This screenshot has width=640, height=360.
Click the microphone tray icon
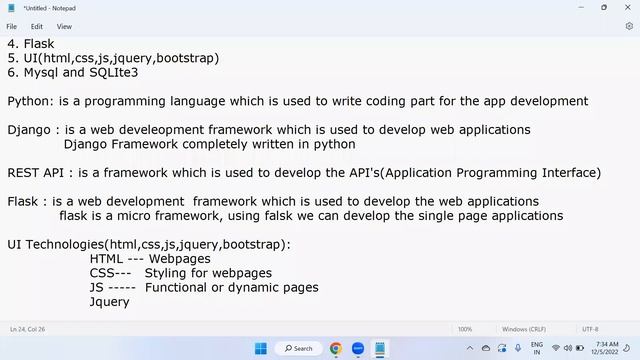[518, 348]
